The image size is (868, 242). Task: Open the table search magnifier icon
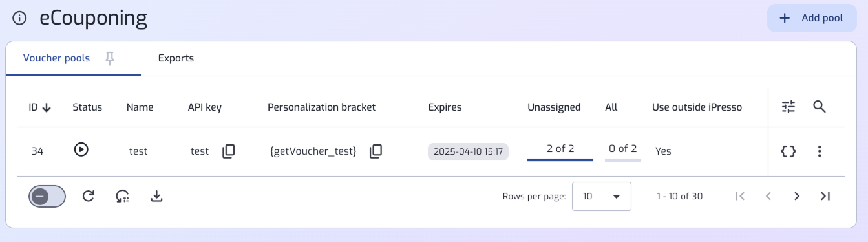pos(820,107)
